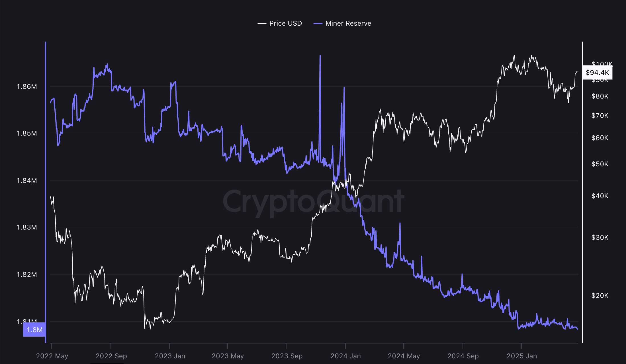Image resolution: width=626 pixels, height=364 pixels.
Task: Click the purple 1.8M reserve value tag
Action: (34, 330)
